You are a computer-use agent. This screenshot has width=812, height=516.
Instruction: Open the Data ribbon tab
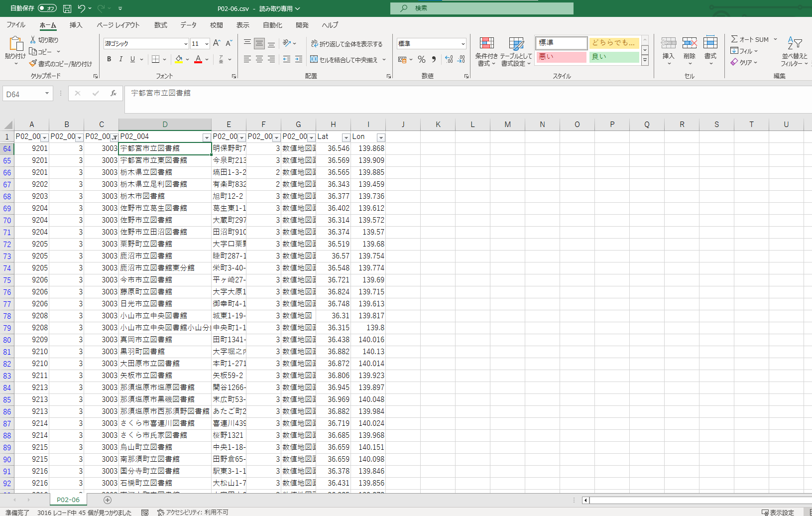tap(188, 25)
